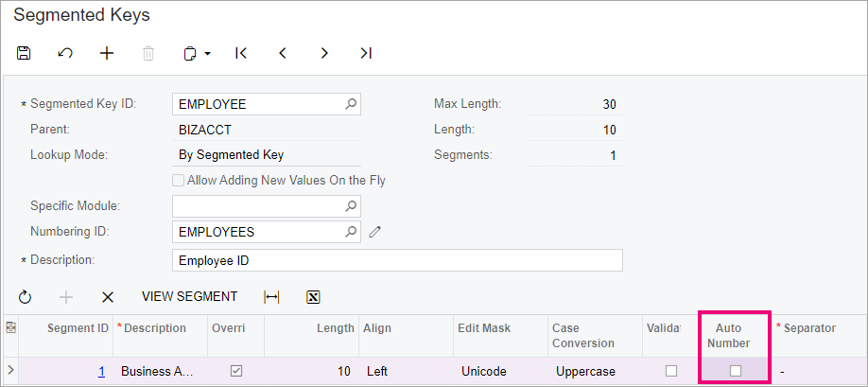Go to the last record
The height and width of the screenshot is (387, 868).
pyautogui.click(x=366, y=53)
